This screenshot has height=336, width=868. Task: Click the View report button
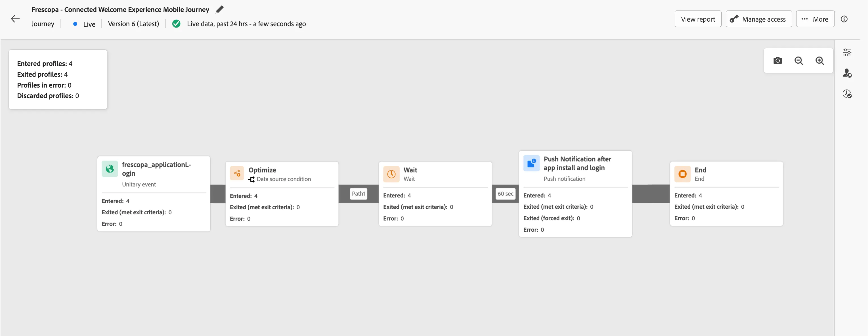coord(697,19)
